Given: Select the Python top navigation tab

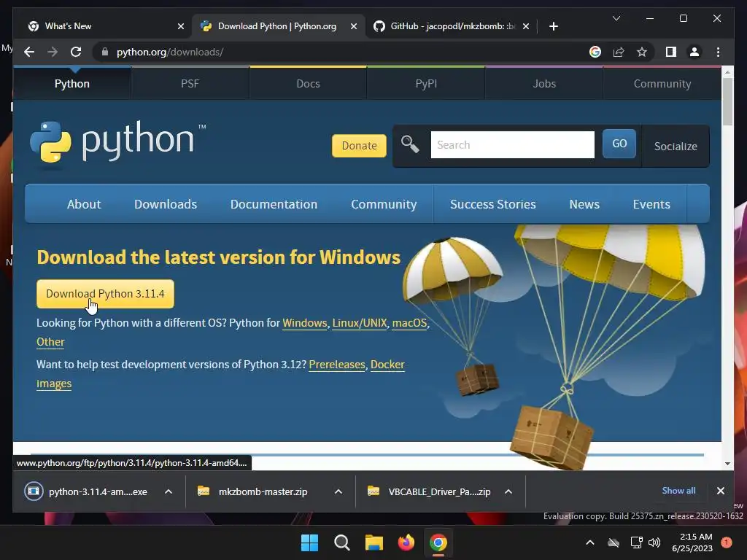Looking at the screenshot, I should click(72, 83).
